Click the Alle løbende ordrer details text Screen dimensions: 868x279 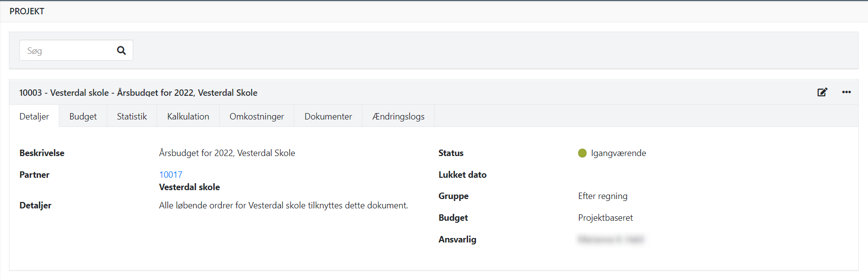pos(283,205)
